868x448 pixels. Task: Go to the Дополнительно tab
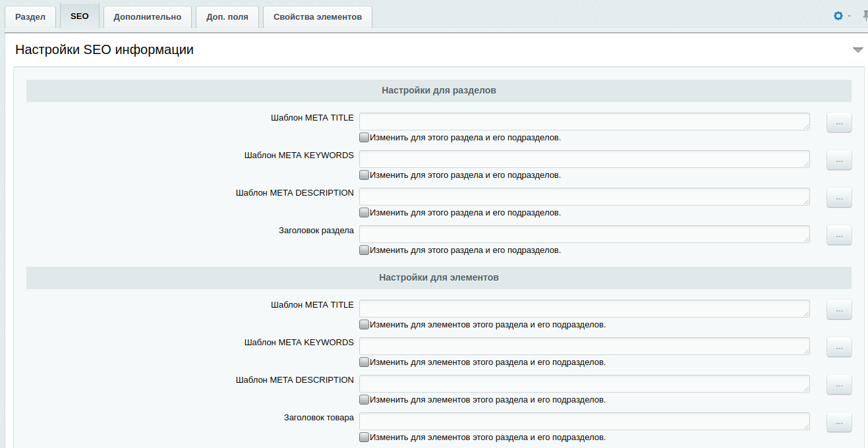147,17
